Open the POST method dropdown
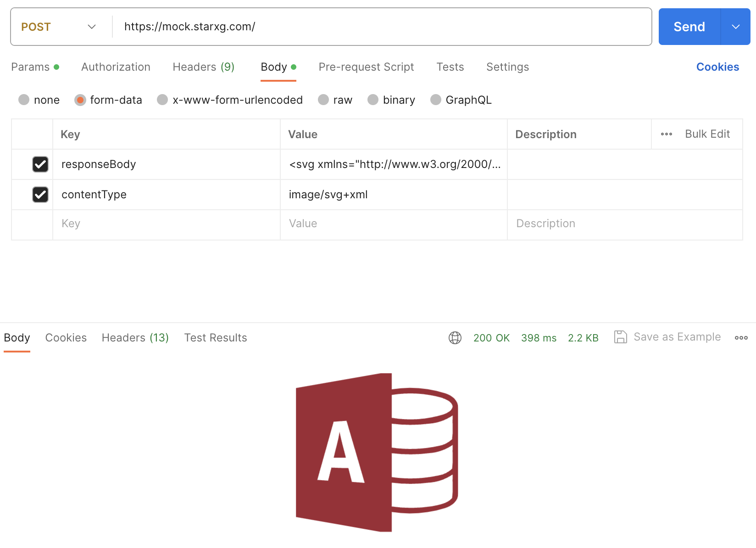Screen dimensions: 756x548 [59, 27]
